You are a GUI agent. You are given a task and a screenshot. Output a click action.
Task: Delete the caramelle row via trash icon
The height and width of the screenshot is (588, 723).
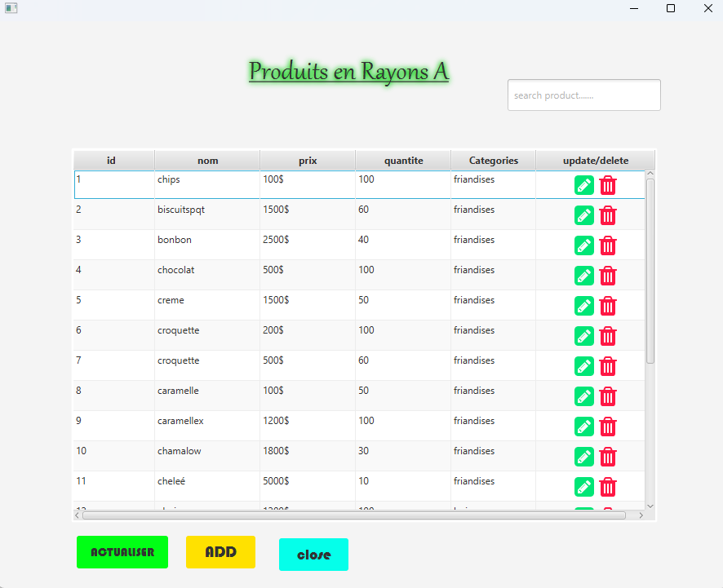608,396
